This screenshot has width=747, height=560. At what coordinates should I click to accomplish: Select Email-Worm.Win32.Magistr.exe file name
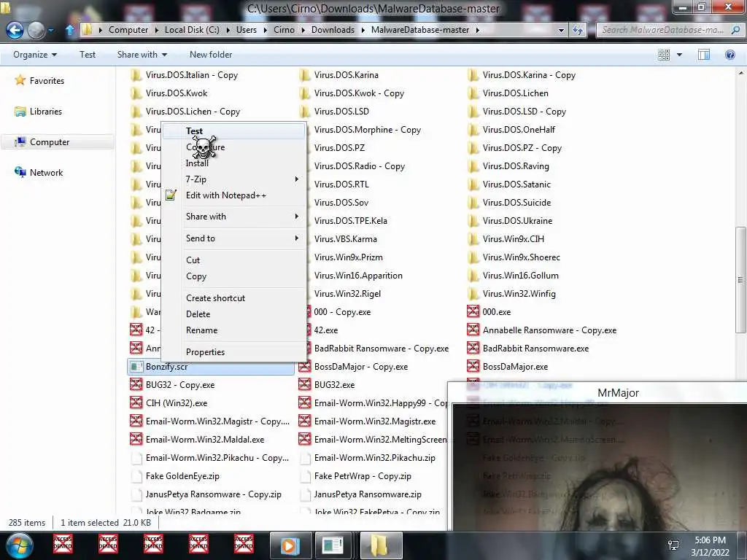click(375, 421)
